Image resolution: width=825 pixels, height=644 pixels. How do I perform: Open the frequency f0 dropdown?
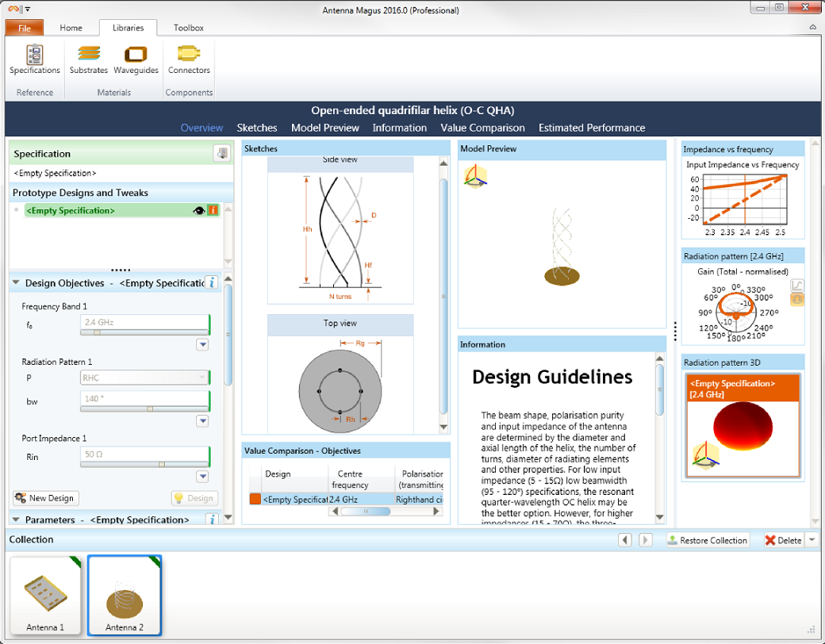[204, 344]
